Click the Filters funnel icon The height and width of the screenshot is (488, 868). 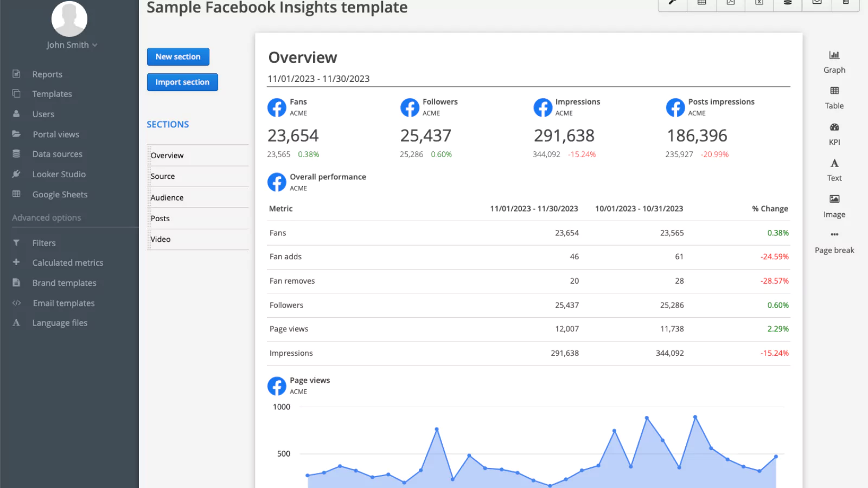(16, 243)
